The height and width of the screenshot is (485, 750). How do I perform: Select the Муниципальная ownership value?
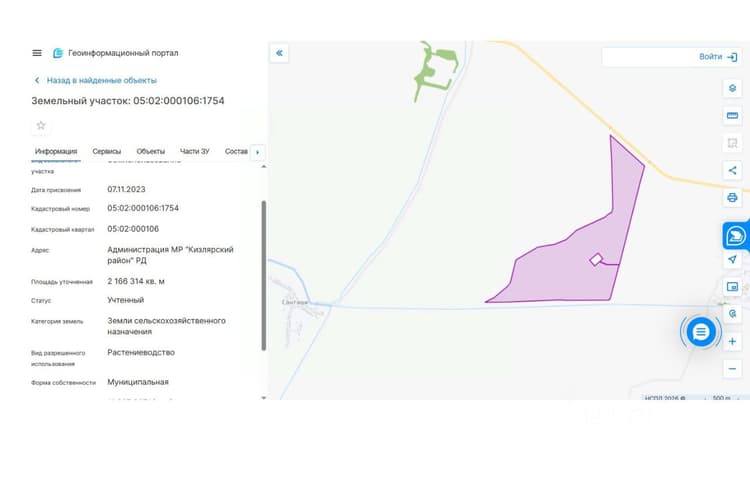(x=138, y=382)
